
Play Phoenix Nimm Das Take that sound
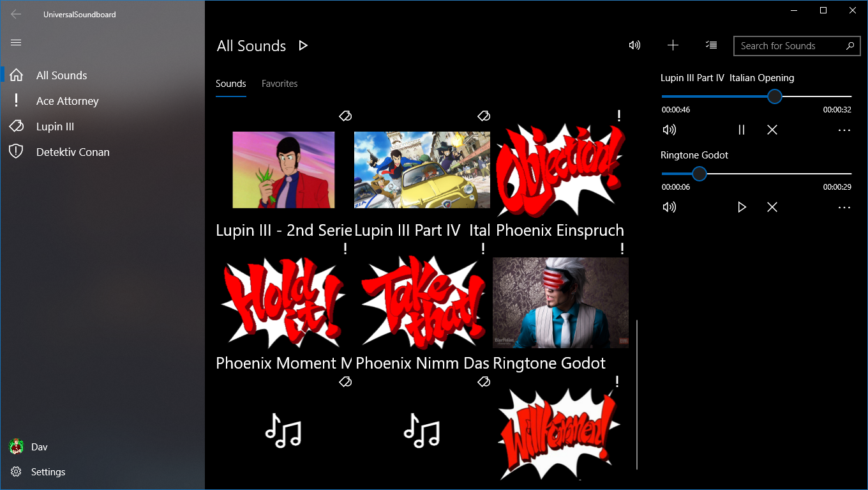pos(422,303)
